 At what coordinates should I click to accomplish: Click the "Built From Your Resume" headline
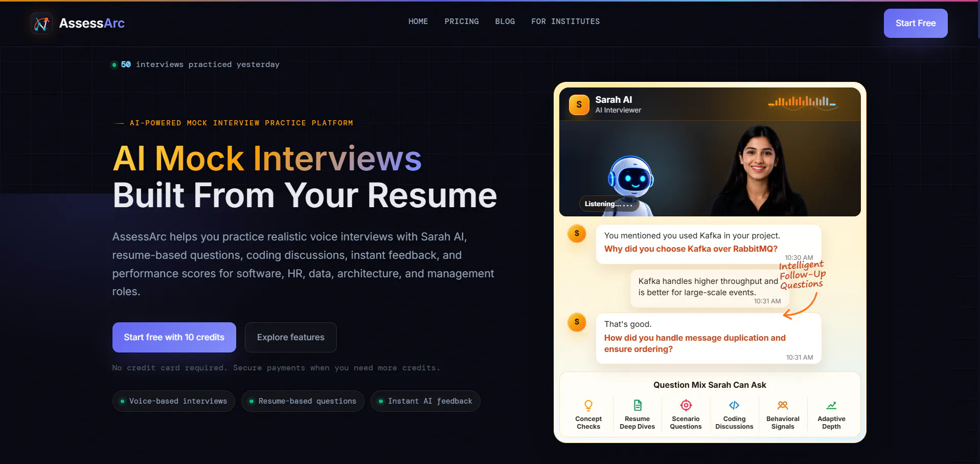tap(305, 195)
